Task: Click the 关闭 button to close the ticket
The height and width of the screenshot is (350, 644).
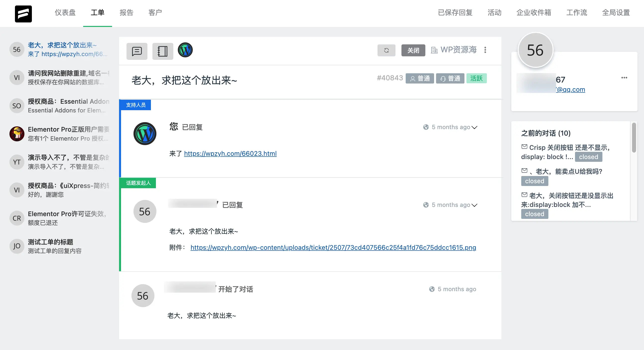Action: pos(413,50)
